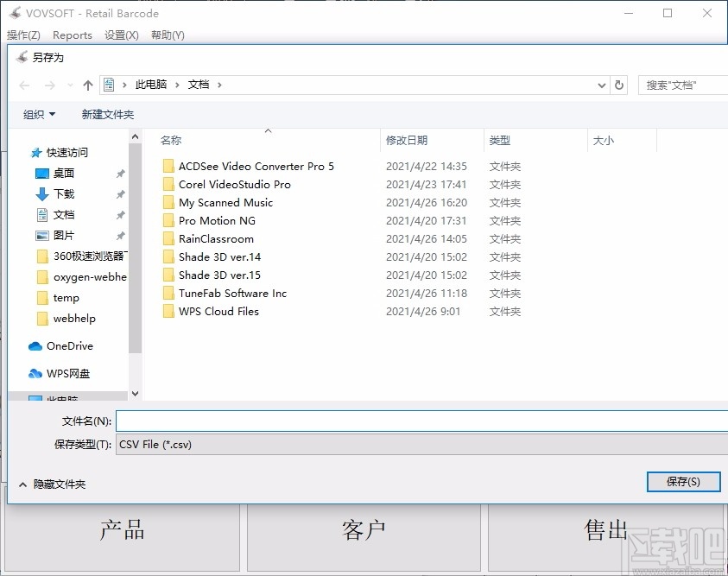Image resolution: width=728 pixels, height=576 pixels.
Task: Click the refresh icon next to address bar
Action: (x=620, y=85)
